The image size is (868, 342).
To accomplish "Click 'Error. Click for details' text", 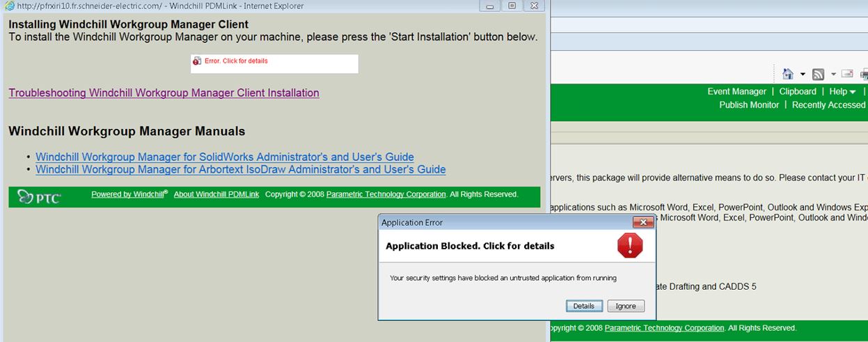I will (x=236, y=61).
